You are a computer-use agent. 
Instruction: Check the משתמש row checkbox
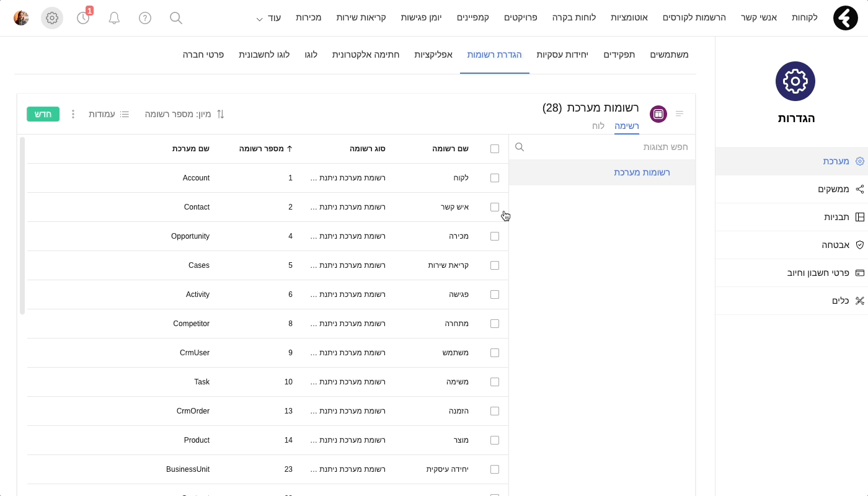pos(495,353)
